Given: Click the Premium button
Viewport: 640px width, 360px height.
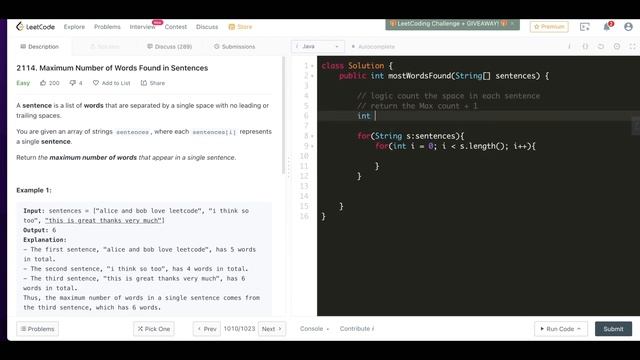Looking at the screenshot, I should [549, 27].
